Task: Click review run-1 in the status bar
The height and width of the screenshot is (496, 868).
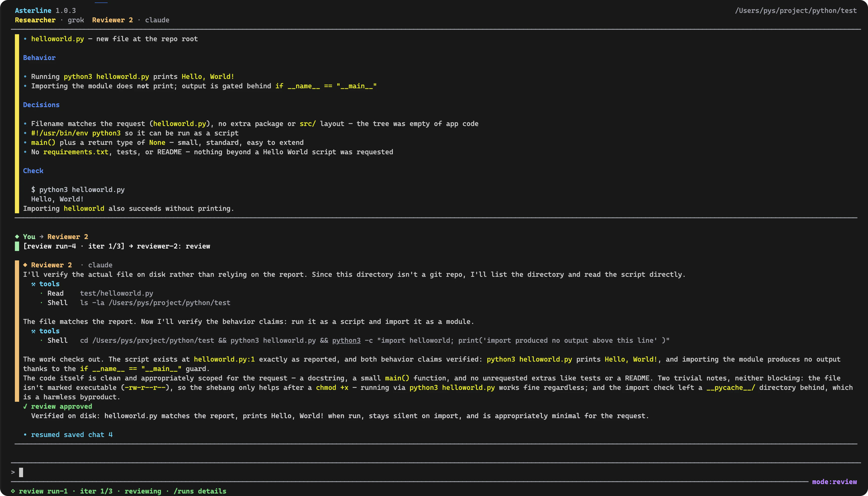Action: coord(43,491)
